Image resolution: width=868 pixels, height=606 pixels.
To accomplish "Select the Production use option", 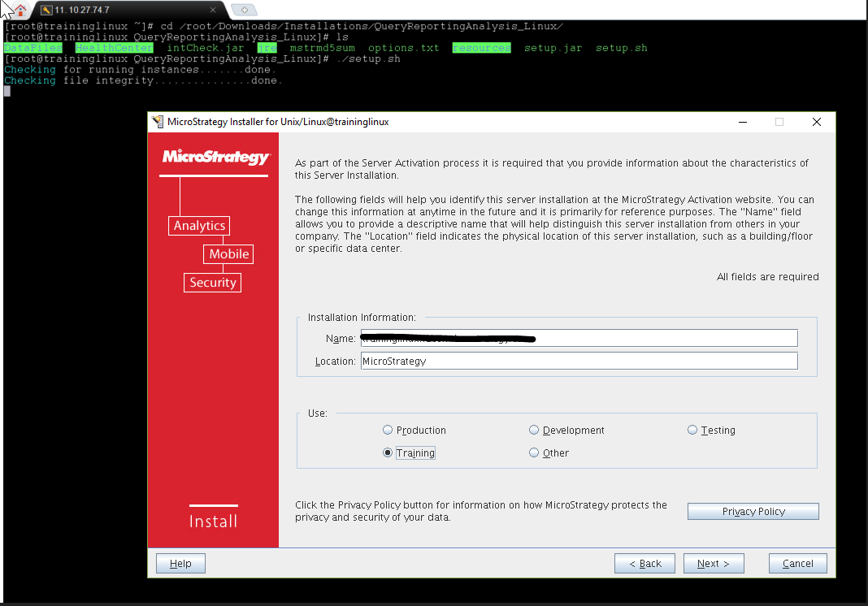I will click(388, 431).
